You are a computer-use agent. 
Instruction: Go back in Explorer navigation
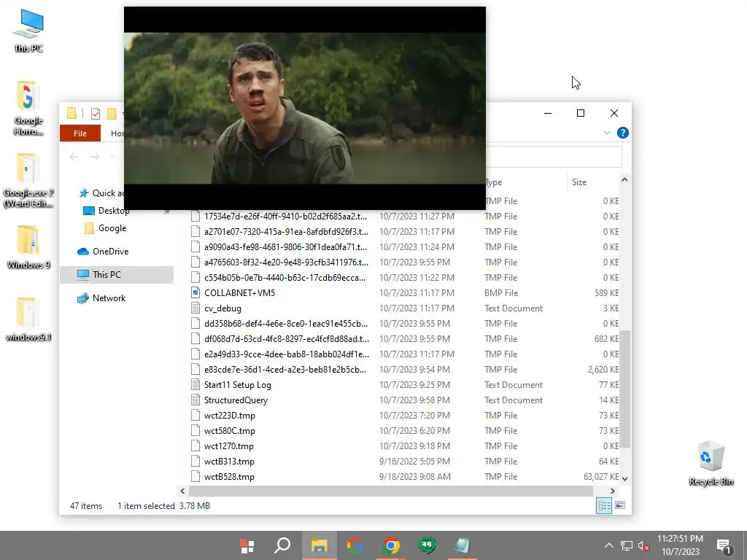74,156
